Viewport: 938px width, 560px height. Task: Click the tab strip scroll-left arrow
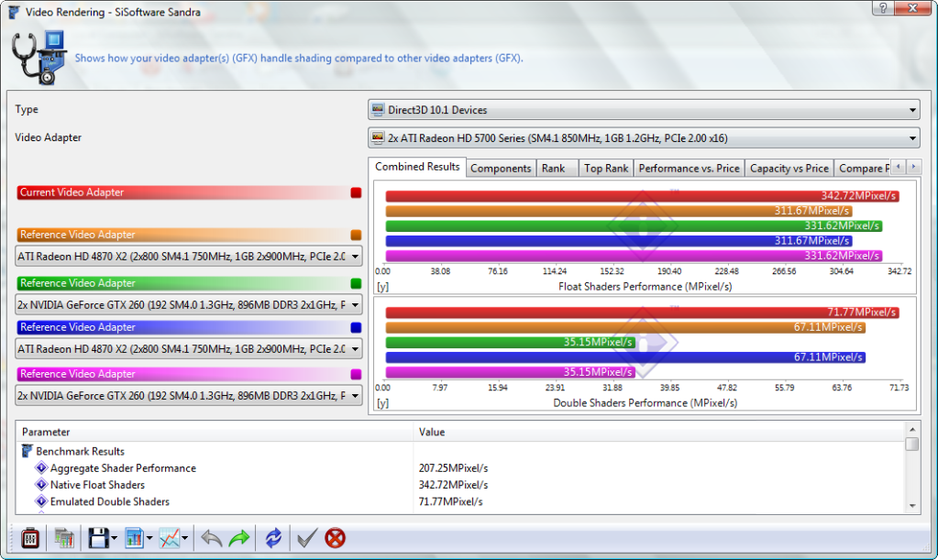[898, 167]
